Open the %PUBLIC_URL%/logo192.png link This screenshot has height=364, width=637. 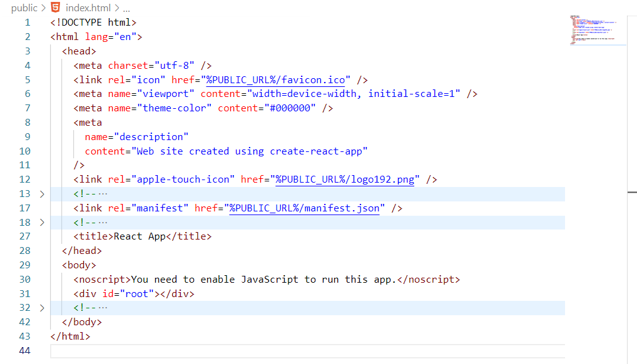[x=345, y=179]
